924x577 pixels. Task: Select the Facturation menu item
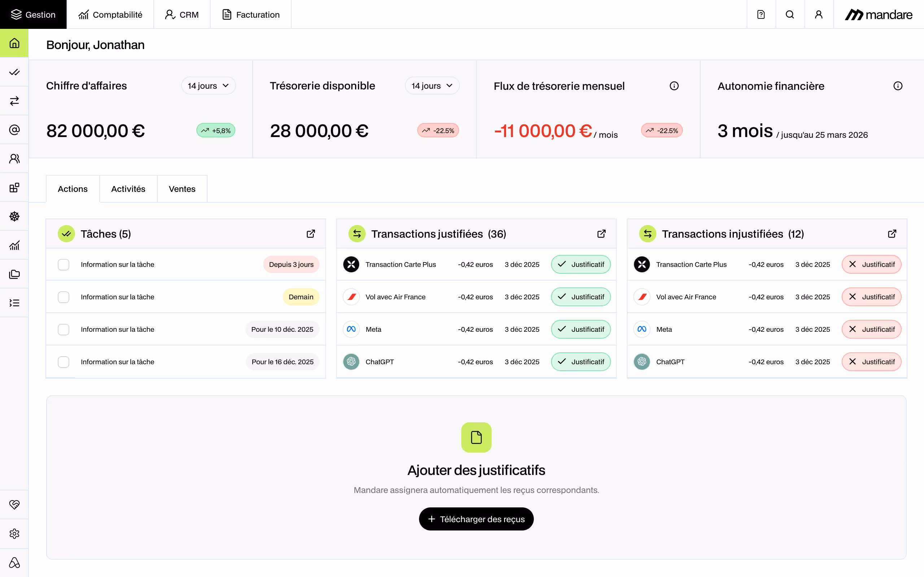pos(251,14)
